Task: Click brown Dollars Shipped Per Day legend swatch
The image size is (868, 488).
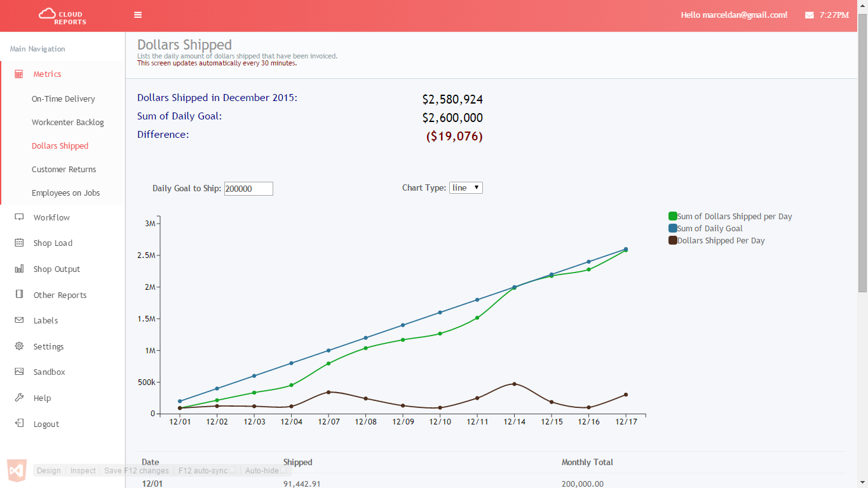Action: coord(673,240)
